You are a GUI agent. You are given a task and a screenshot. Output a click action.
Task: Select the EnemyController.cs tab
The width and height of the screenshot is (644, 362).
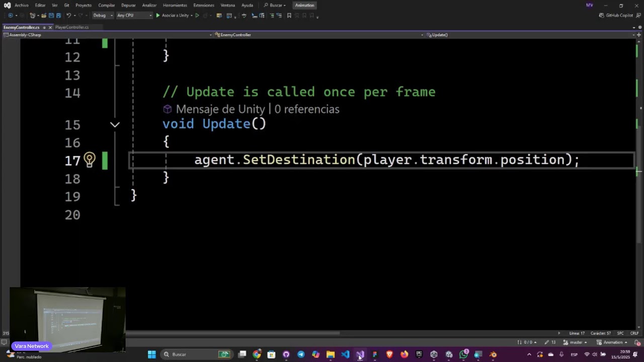click(x=21, y=27)
